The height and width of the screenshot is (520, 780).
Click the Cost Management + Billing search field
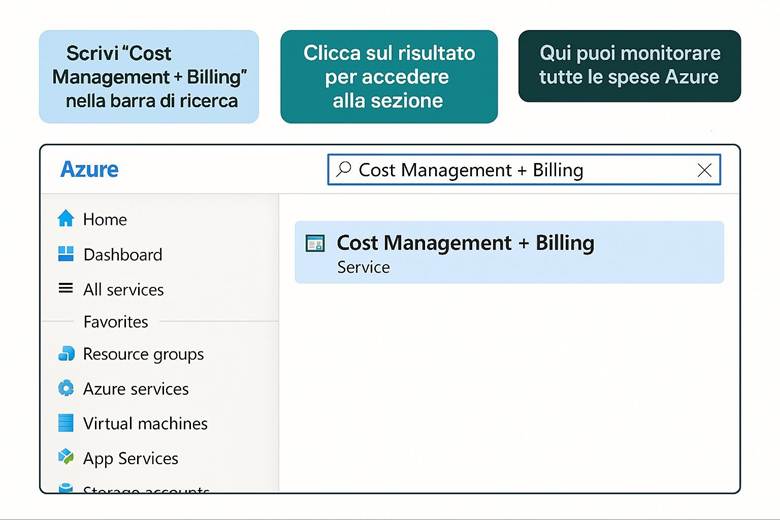524,170
